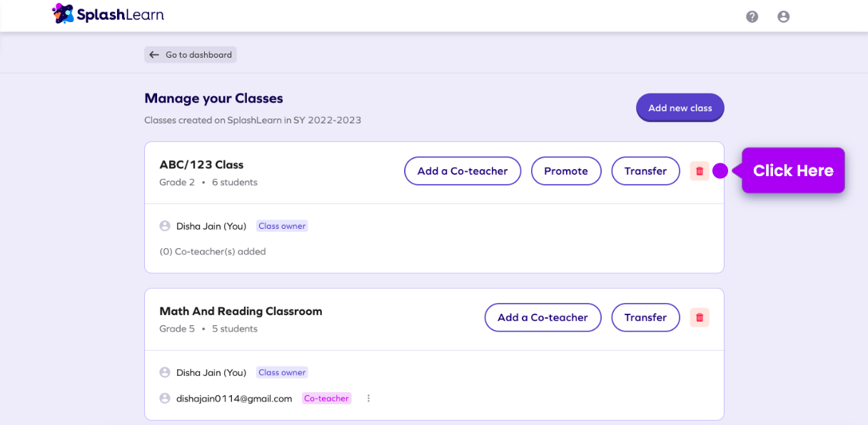Transfer the ABC/123 Class
Screen dimensions: 868x425
[x=645, y=171]
